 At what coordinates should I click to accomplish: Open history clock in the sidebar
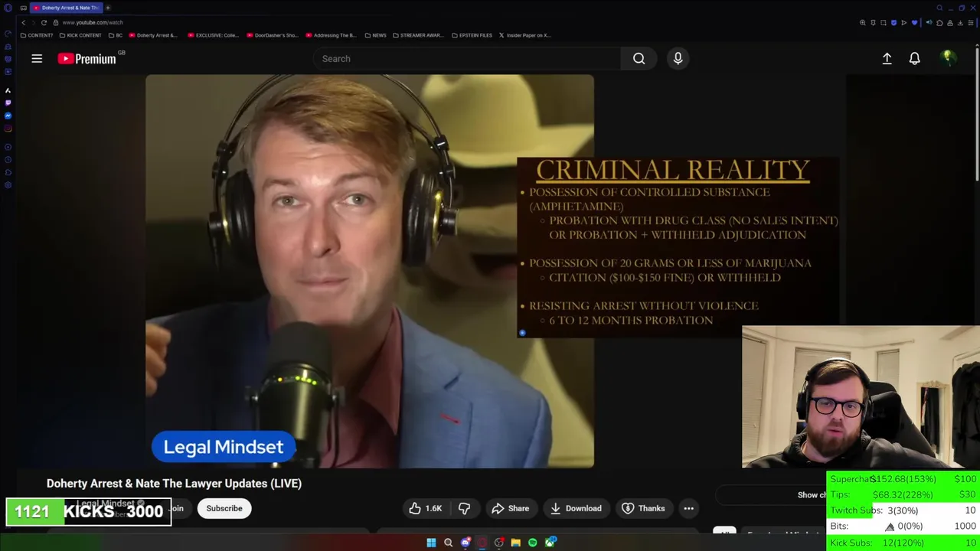pyautogui.click(x=8, y=160)
